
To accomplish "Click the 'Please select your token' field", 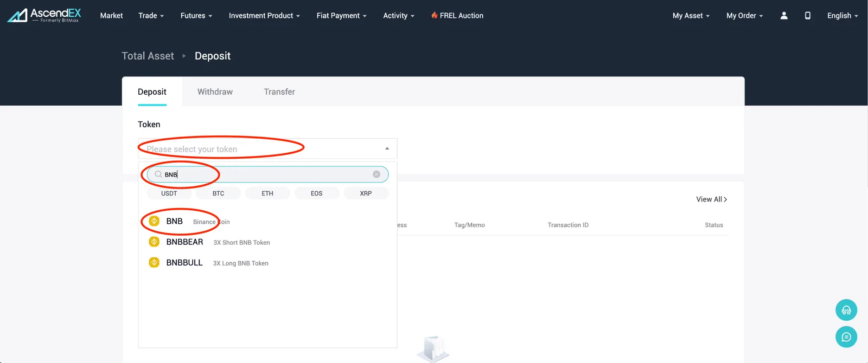I will click(267, 148).
